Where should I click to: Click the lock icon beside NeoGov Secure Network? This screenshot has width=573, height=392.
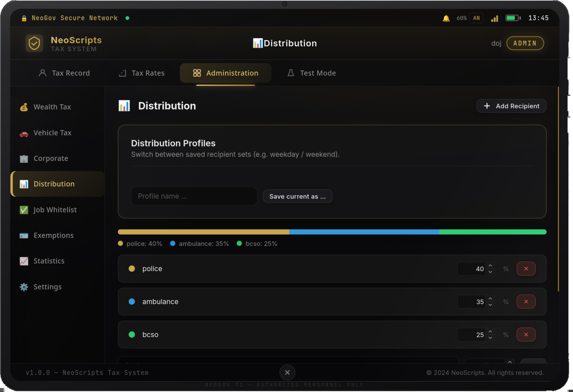(x=24, y=18)
